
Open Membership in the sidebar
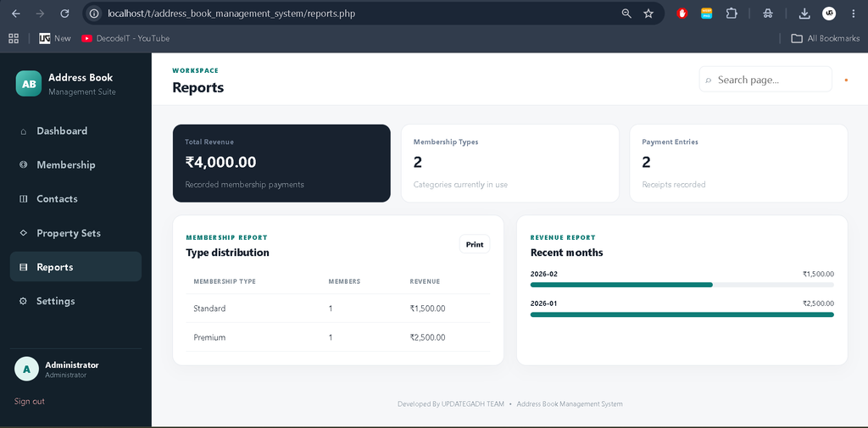[x=75, y=165]
